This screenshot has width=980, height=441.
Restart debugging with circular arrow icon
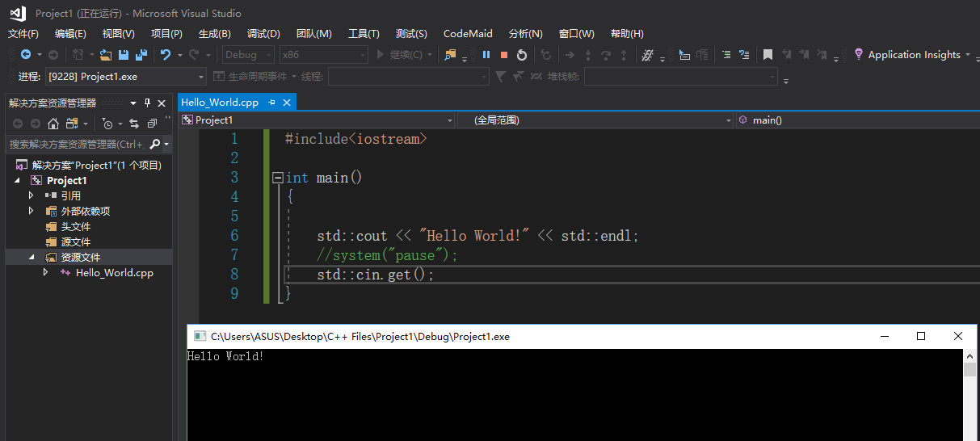coord(522,54)
